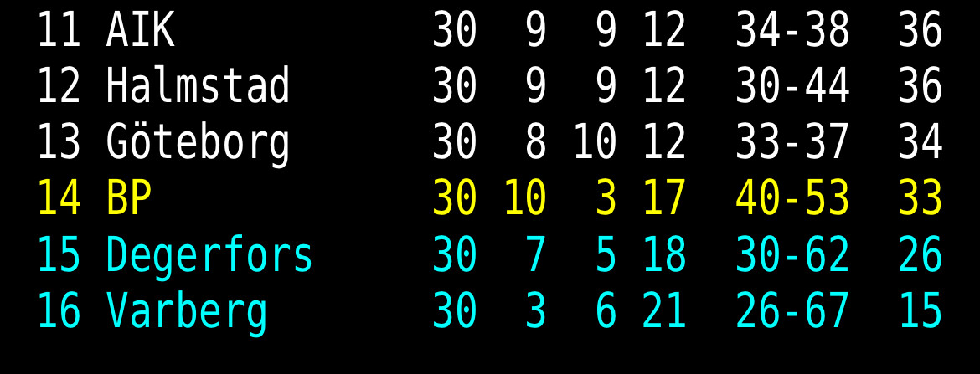Viewport: 980px width, 374px height.
Task: Select the games played 30 in Göteborg row
Action: pos(454,142)
